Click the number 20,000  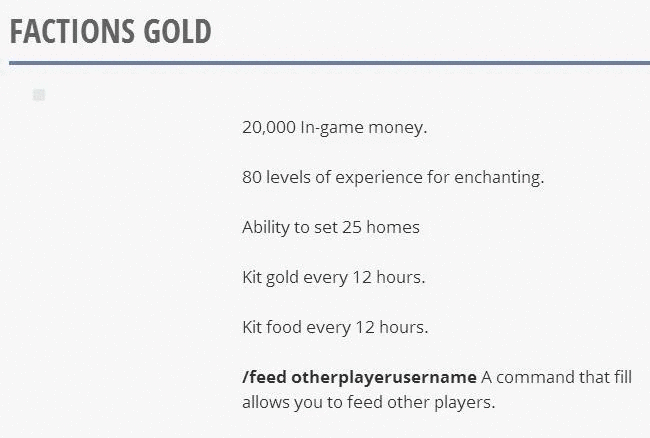point(269,128)
